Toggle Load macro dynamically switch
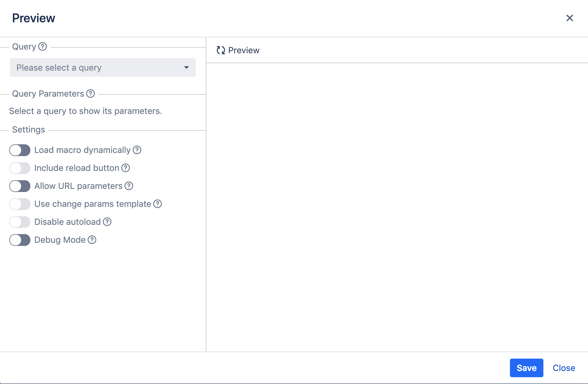 click(20, 150)
